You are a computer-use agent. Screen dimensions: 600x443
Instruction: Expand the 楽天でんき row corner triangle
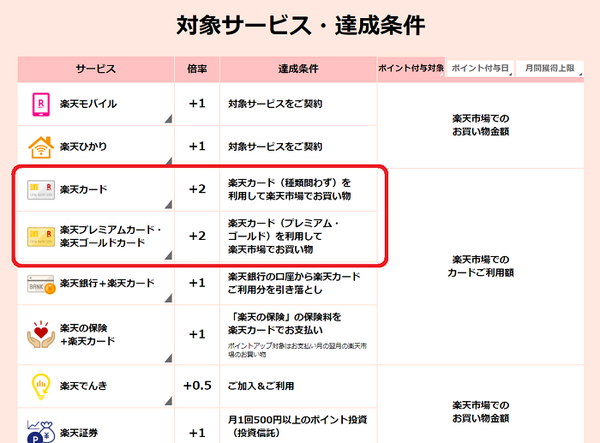168,401
